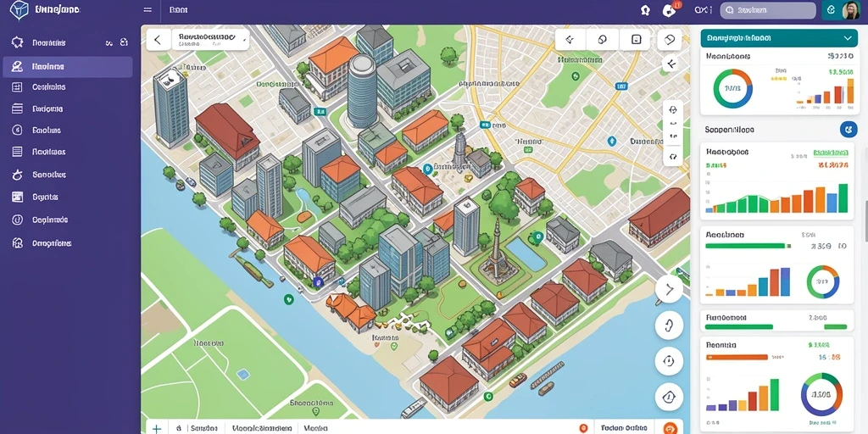Click the blue location pin on street map

pos(611,142)
